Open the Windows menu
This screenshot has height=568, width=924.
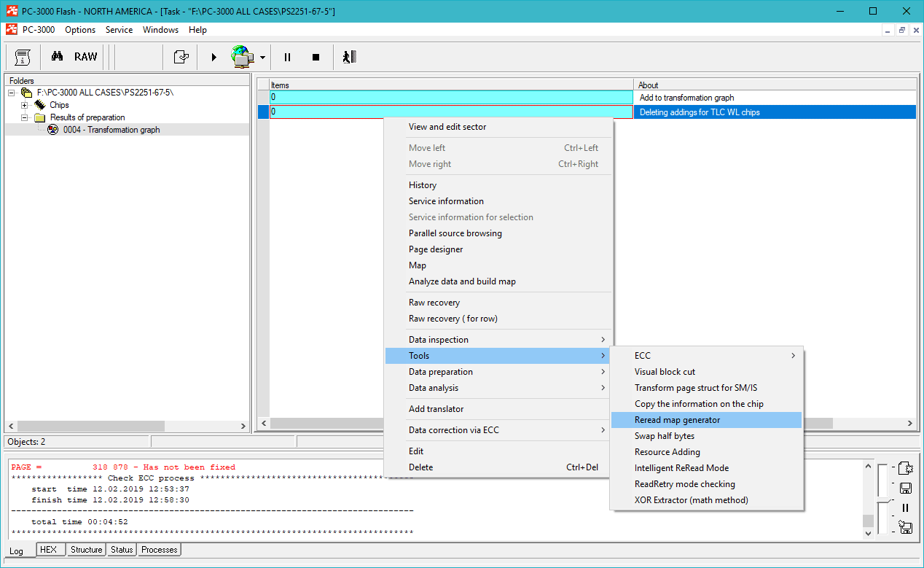(x=160, y=30)
